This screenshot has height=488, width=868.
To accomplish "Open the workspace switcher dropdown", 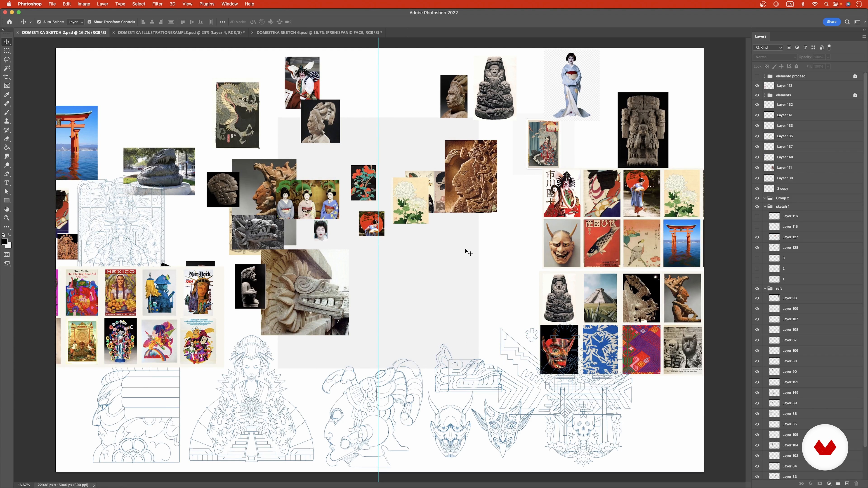I will (x=859, y=22).
